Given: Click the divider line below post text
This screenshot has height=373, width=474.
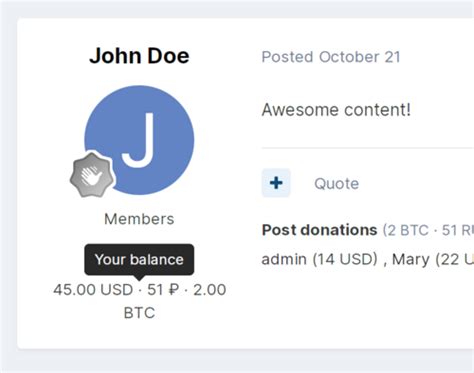Looking at the screenshot, I should pyautogui.click(x=368, y=147).
